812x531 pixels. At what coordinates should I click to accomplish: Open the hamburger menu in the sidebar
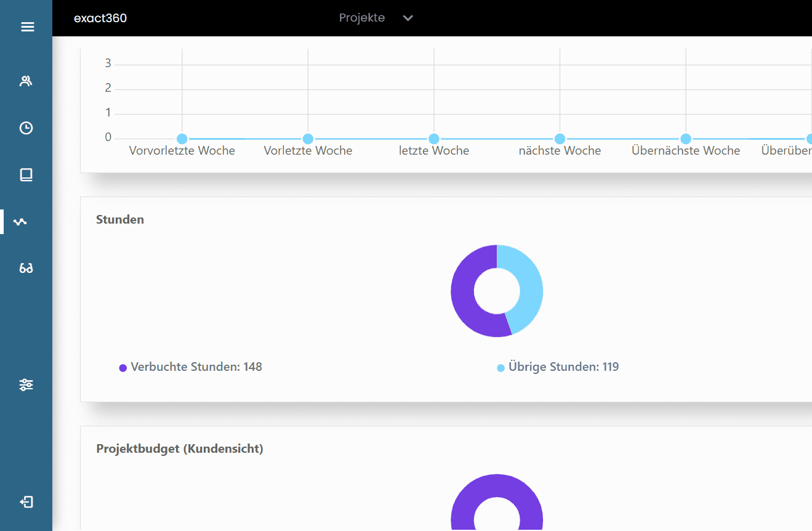coord(27,27)
